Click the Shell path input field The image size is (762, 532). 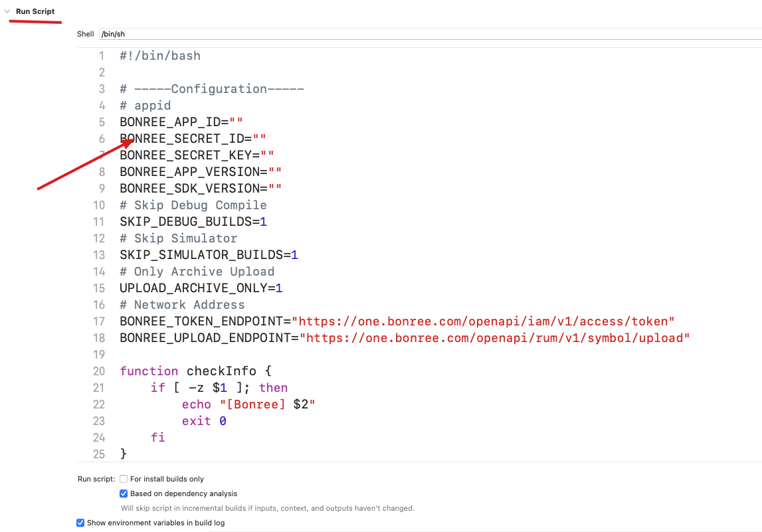(x=199, y=33)
